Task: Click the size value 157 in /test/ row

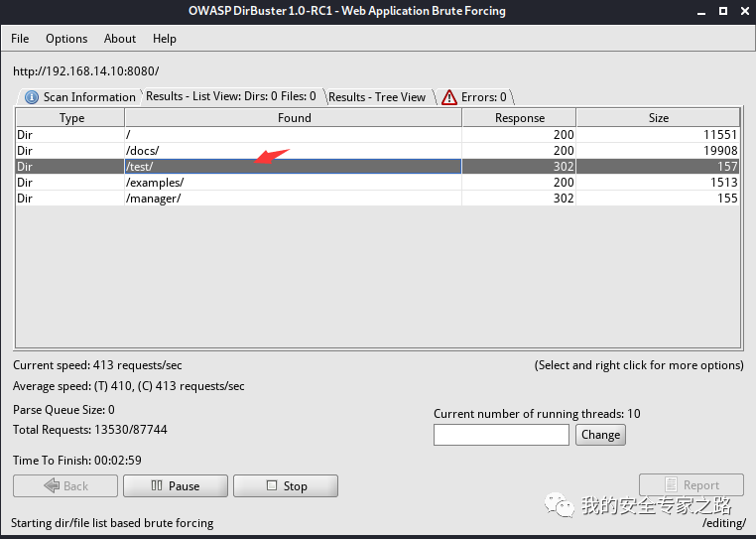Action: click(727, 167)
